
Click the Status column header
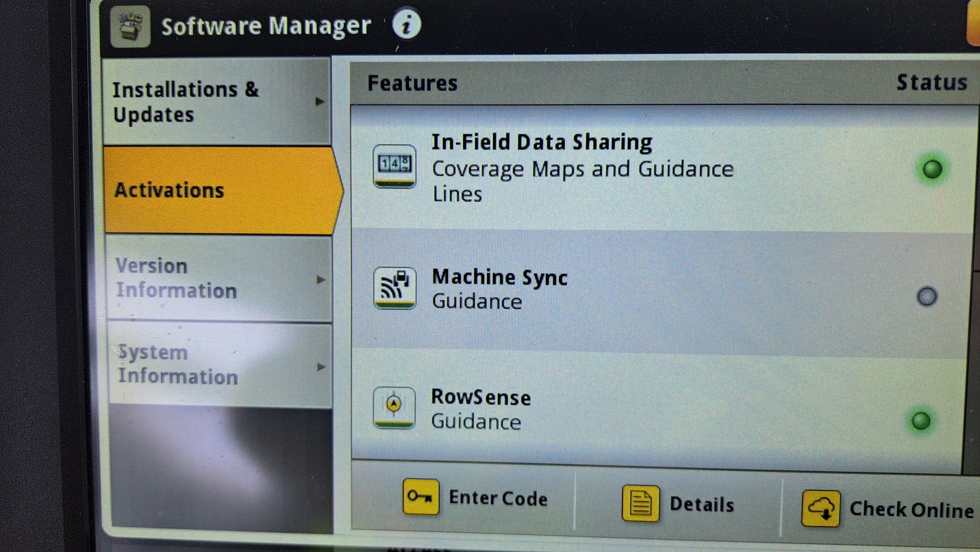tap(932, 82)
